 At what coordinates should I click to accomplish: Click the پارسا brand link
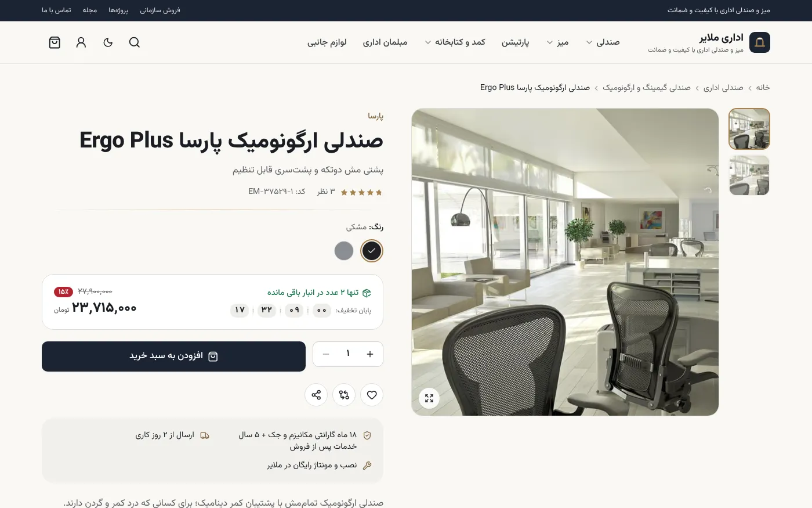click(375, 116)
